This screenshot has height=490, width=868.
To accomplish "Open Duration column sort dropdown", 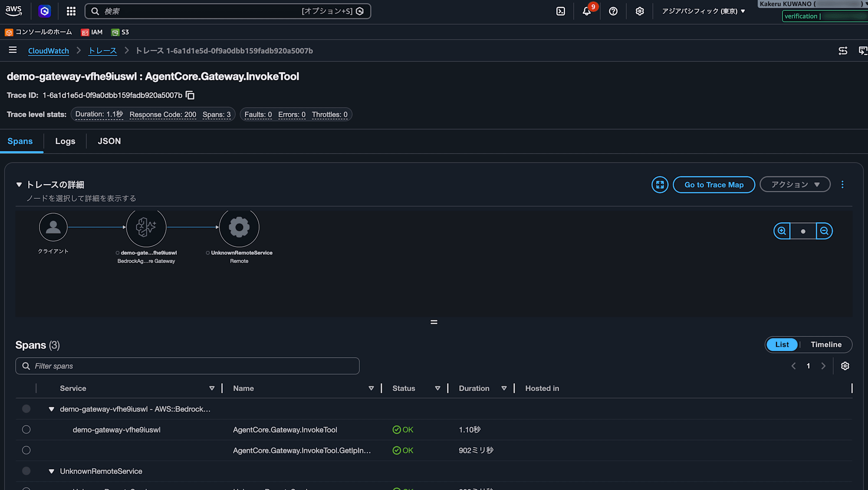I will pos(504,388).
